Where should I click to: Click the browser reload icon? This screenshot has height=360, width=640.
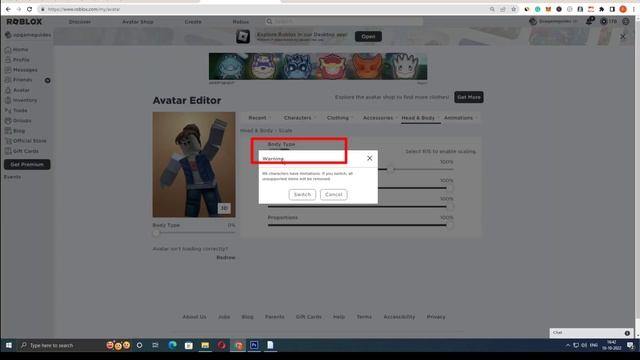pos(29,9)
